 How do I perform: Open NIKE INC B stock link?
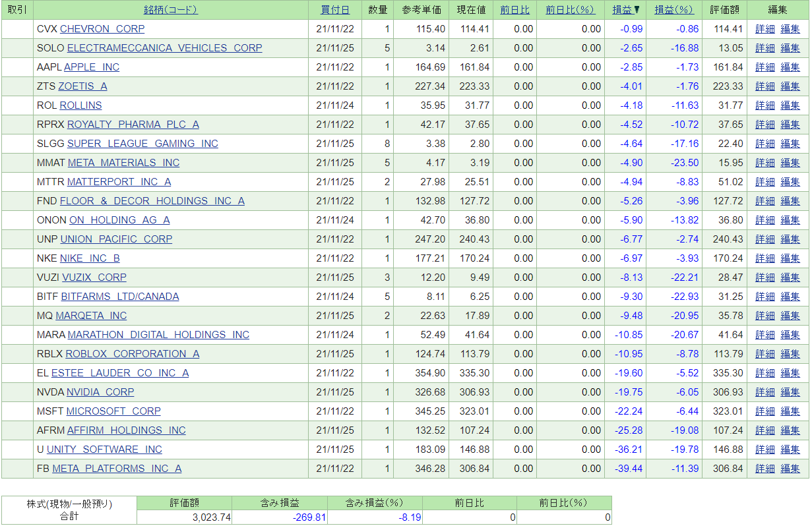click(90, 258)
